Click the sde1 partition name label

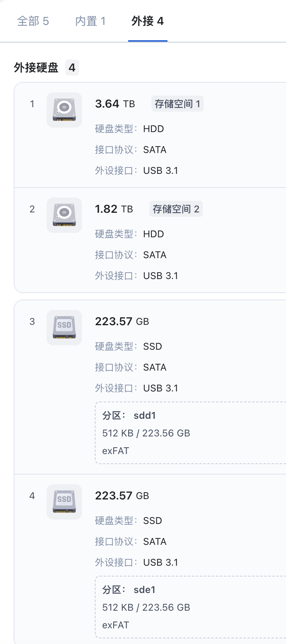pos(145,590)
